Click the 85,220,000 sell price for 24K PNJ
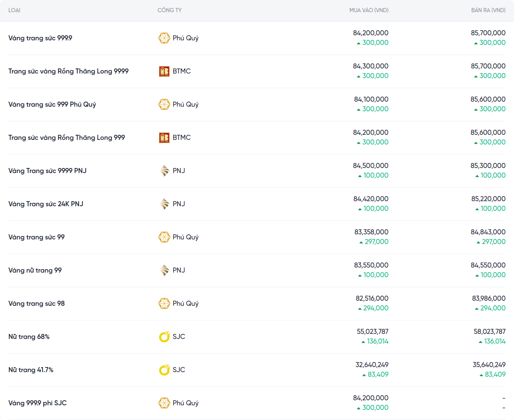Screen dimensions: 514x420 point(488,199)
